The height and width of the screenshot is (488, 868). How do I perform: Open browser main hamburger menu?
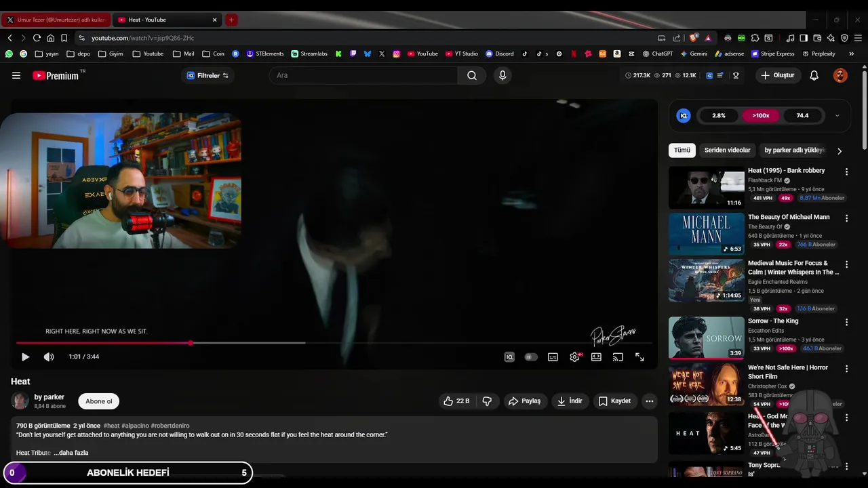858,38
